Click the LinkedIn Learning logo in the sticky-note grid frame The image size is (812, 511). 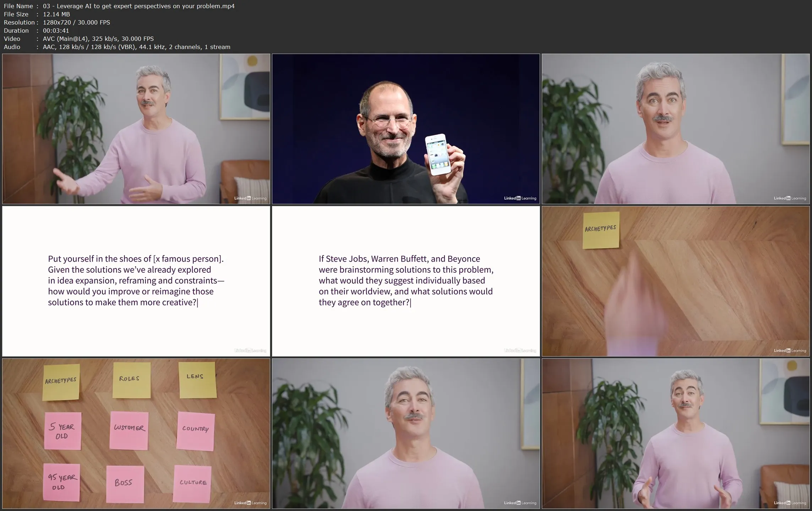250,503
